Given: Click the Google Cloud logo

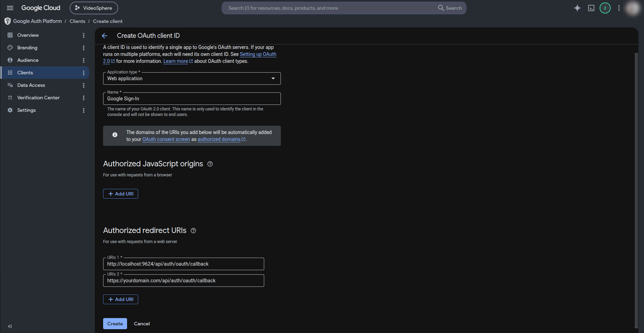Looking at the screenshot, I should pyautogui.click(x=41, y=8).
